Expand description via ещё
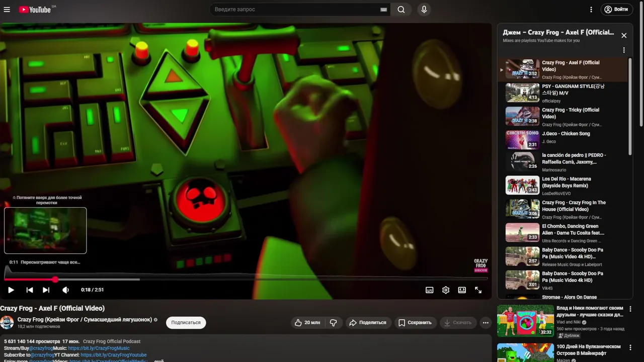This screenshot has width=644, height=362. coord(158,361)
